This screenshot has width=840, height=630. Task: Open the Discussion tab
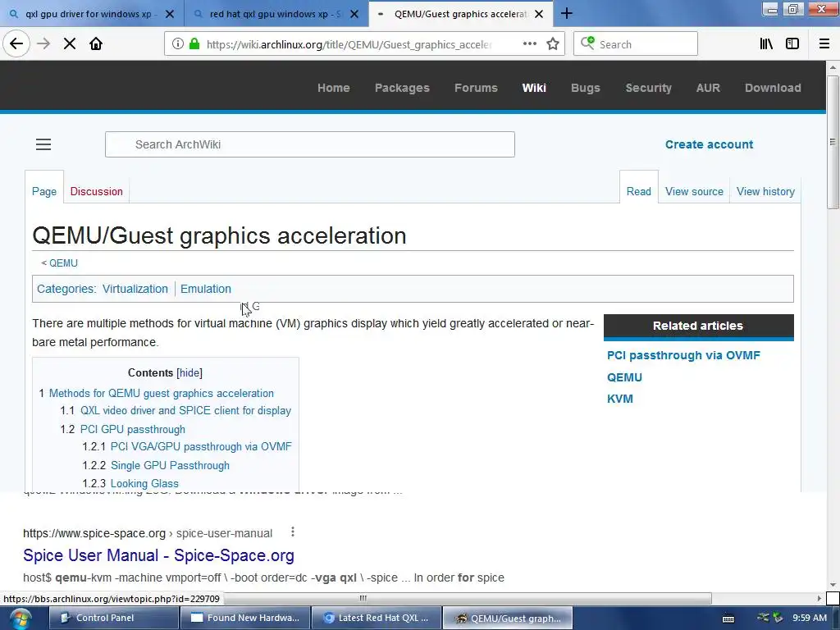click(97, 191)
